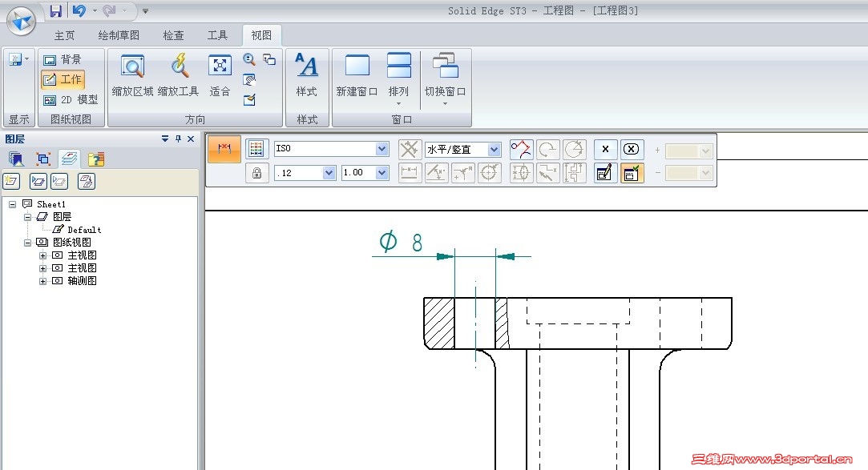The width and height of the screenshot is (868, 470).
Task: Click the small zoom magnifier icon
Action: [249, 59]
